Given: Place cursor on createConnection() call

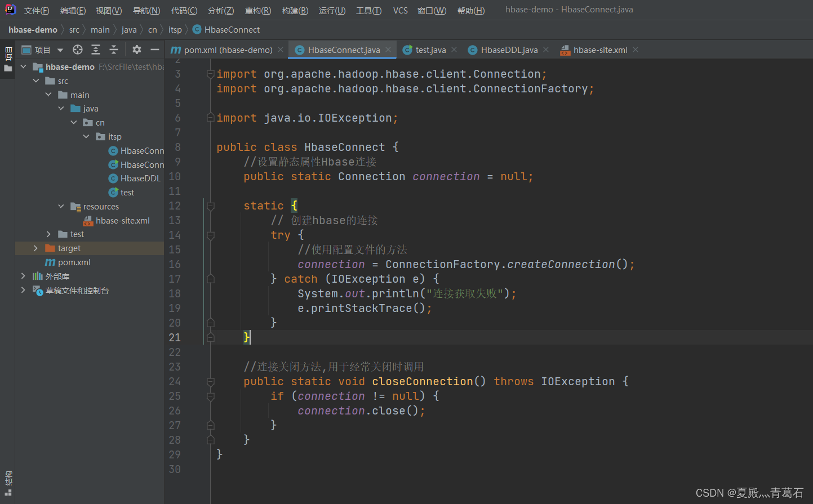Looking at the screenshot, I should click(x=567, y=265).
